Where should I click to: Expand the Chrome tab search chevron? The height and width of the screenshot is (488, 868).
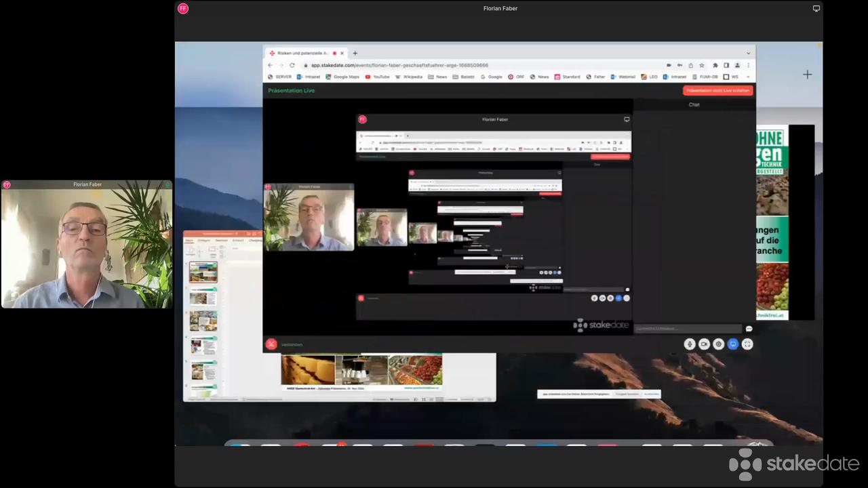click(x=748, y=53)
